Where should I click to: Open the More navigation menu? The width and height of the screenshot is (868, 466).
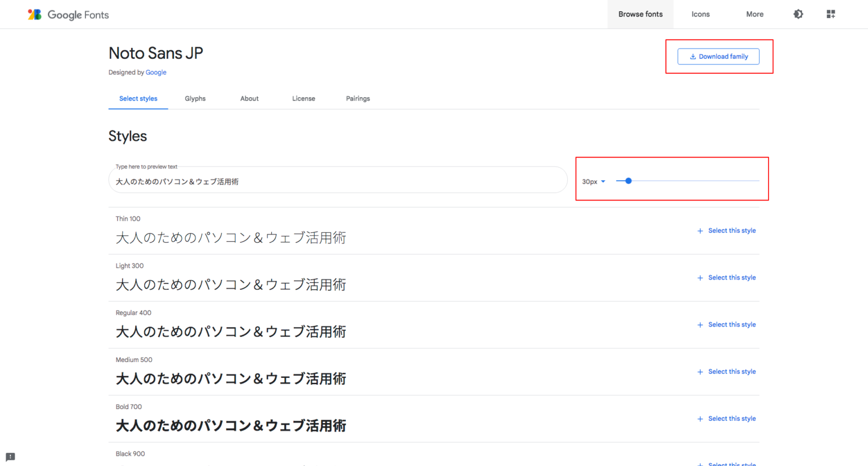754,14
